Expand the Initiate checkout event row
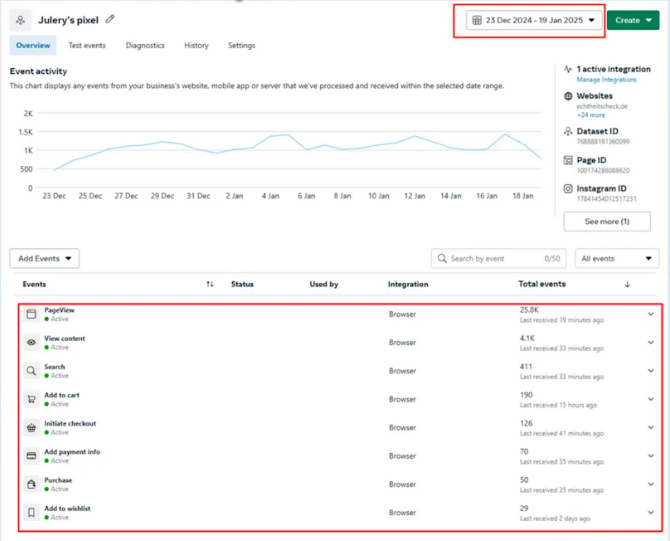670x541 pixels. pos(651,427)
